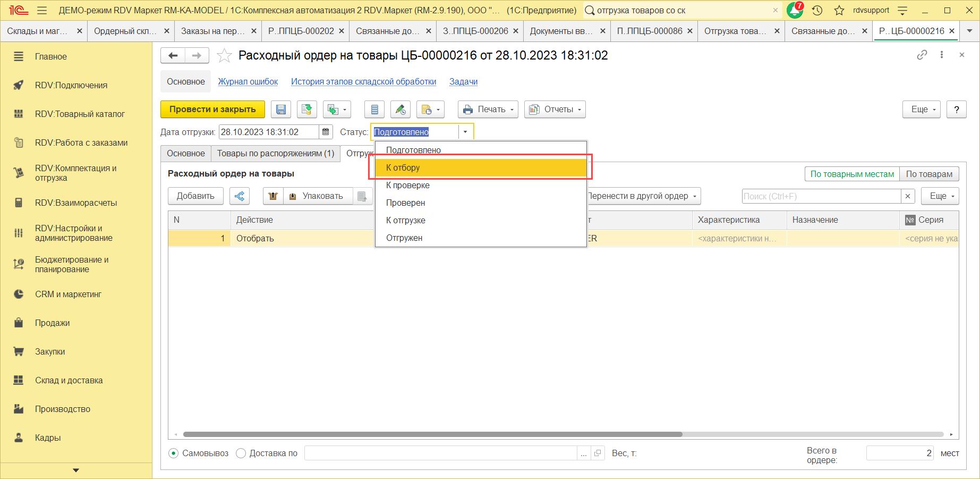
Task: Open the Отчеты dropdown menu
Action: coord(555,110)
